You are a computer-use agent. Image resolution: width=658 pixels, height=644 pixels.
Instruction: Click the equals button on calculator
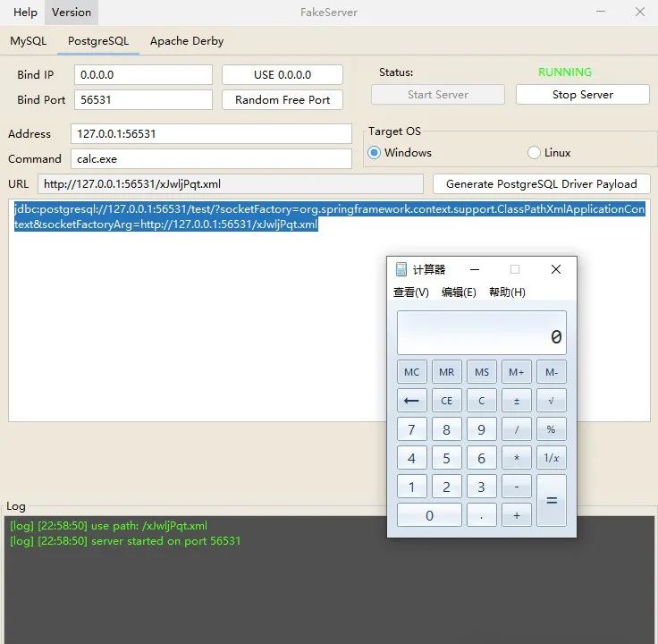coord(552,500)
